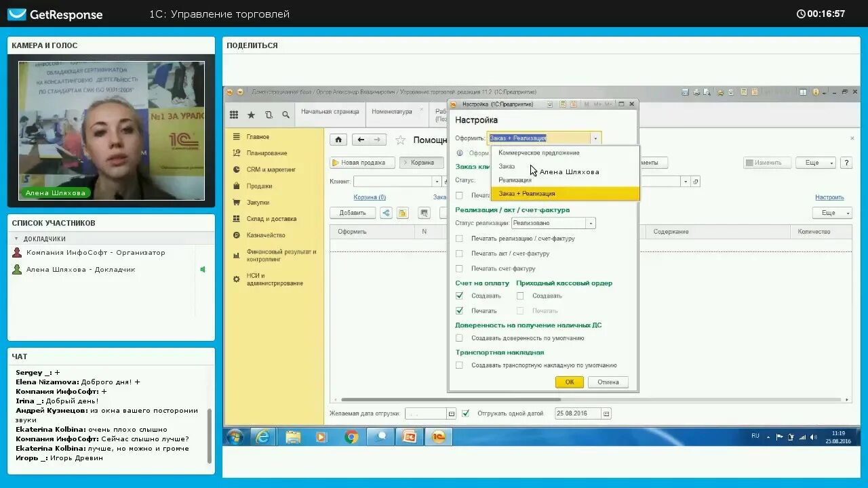Open the calendar picker beside 25.08.2016

coord(606,413)
